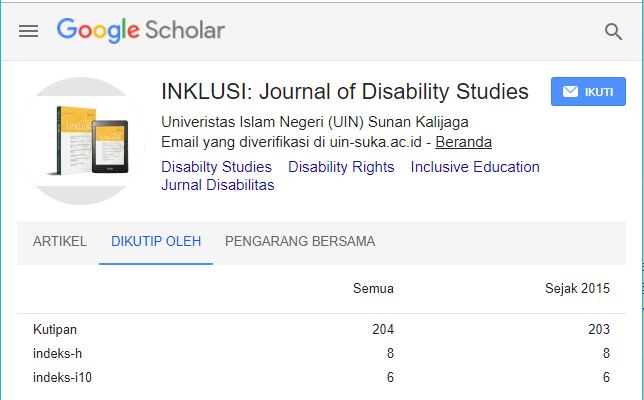Click the IKUTI follow button

[588, 92]
